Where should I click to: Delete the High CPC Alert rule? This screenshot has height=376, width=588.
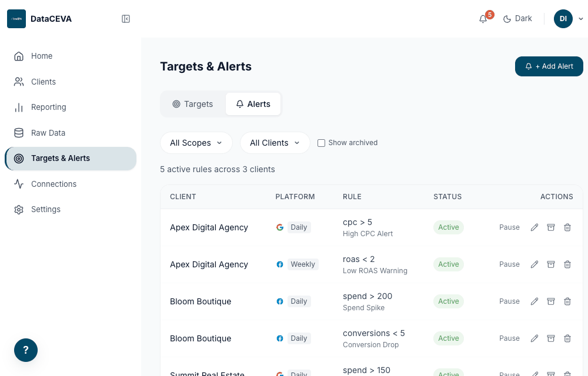[567, 227]
